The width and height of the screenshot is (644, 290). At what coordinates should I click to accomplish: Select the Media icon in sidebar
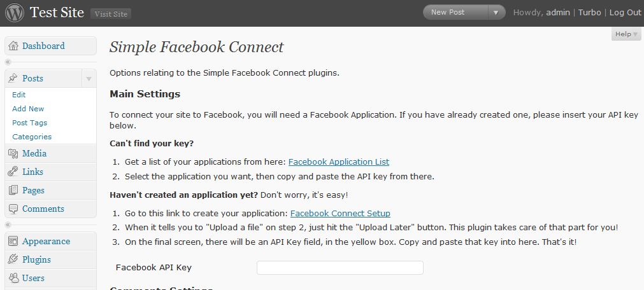pos(13,153)
